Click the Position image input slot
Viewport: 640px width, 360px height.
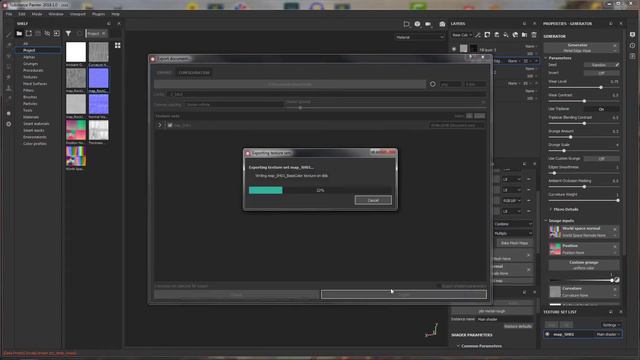tap(584, 249)
